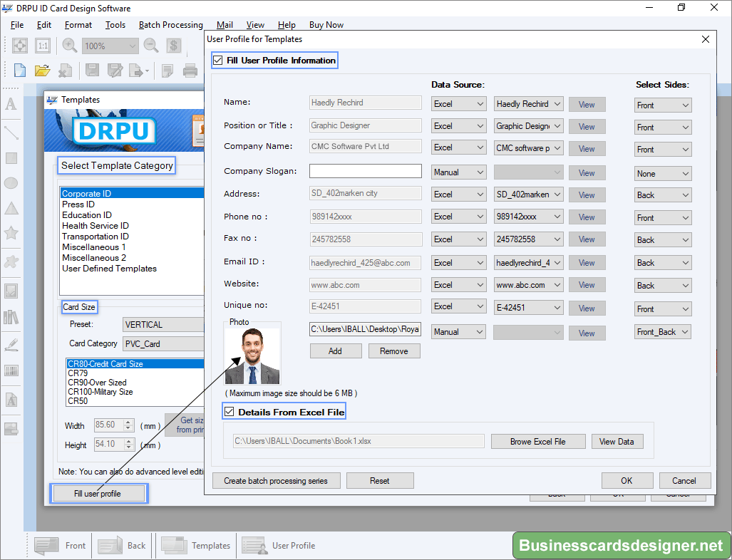Open the Batch Processing menu

point(170,25)
